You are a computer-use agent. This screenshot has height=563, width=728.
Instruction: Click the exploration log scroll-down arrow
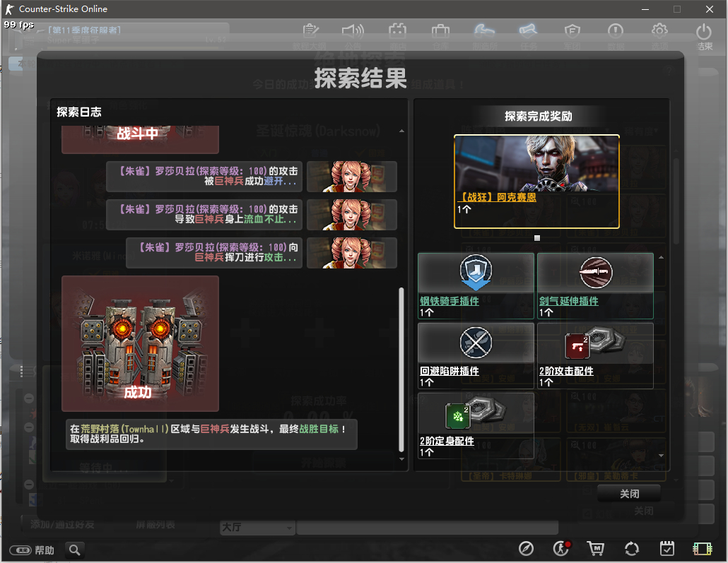click(401, 459)
